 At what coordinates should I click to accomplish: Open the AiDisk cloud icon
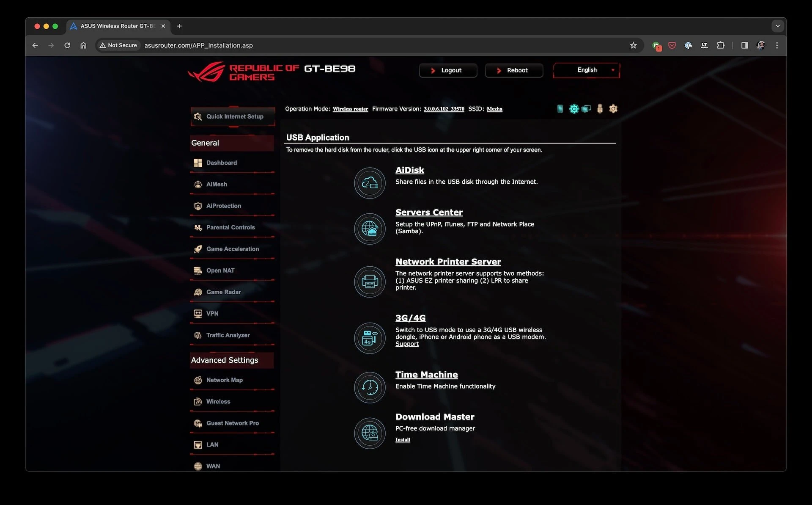370,183
